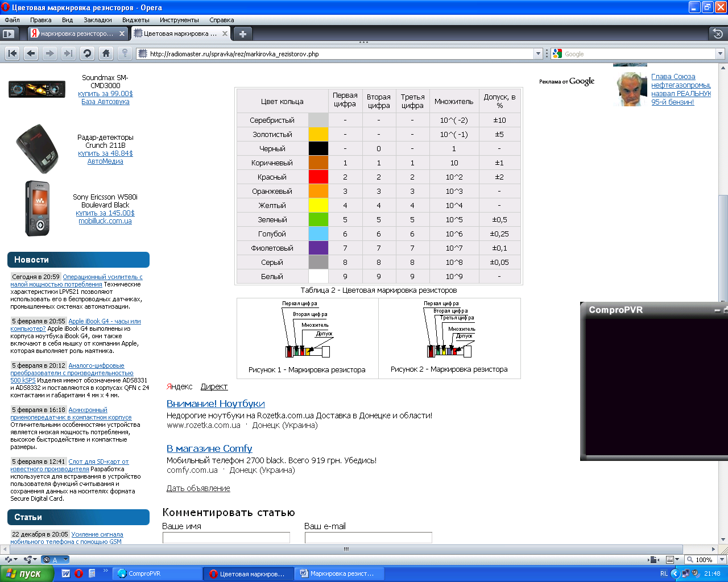The height and width of the screenshot is (582, 728).
Task: Open the Правка menu
Action: point(41,20)
